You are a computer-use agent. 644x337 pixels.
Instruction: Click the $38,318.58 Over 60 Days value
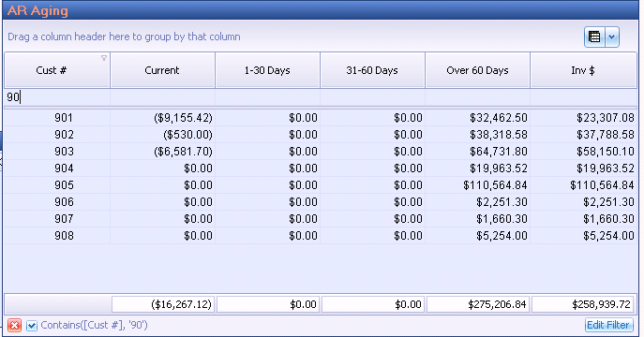pyautogui.click(x=499, y=135)
